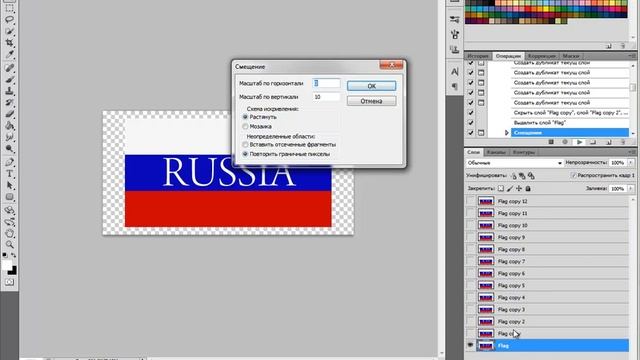This screenshot has height=360, width=640.
Task: Select the Pen tool
Action: 9,162
